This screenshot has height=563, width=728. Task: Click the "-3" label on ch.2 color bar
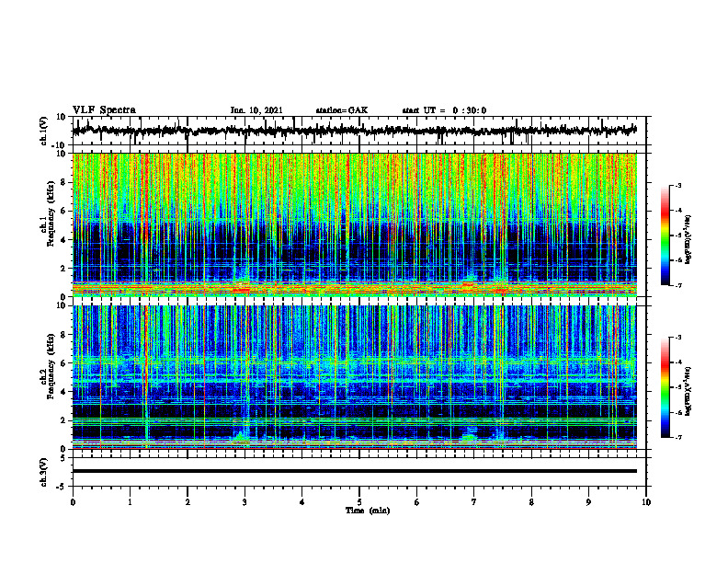(x=678, y=338)
